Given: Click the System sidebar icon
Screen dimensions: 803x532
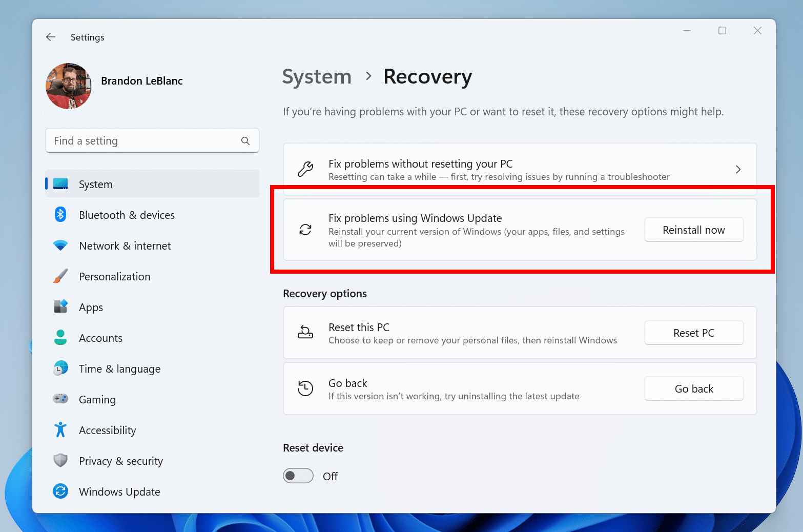Looking at the screenshot, I should tap(60, 183).
